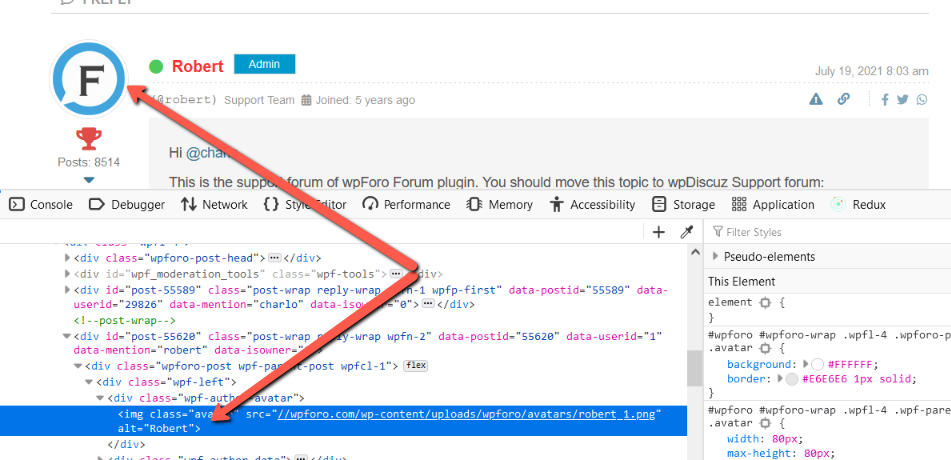Open the robert_1.png avatar URL link
The image size is (951, 460).
[466, 414]
